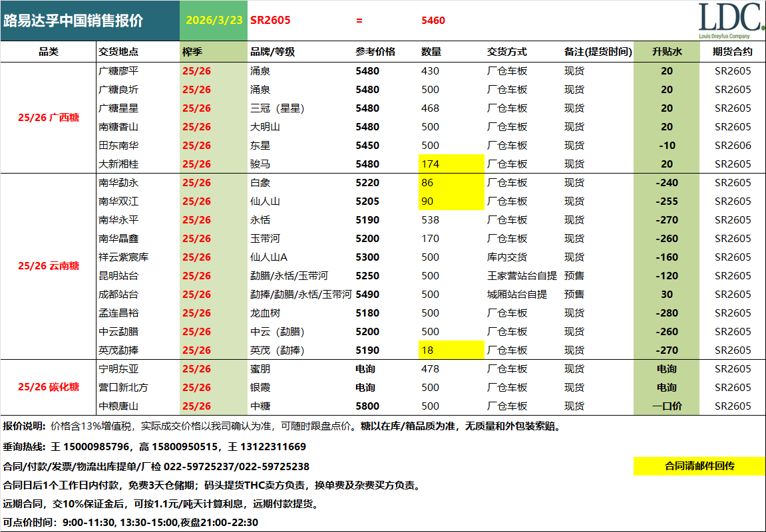Image resolution: width=766 pixels, height=532 pixels.
Task: Click the premium value -240
Action: [667, 182]
